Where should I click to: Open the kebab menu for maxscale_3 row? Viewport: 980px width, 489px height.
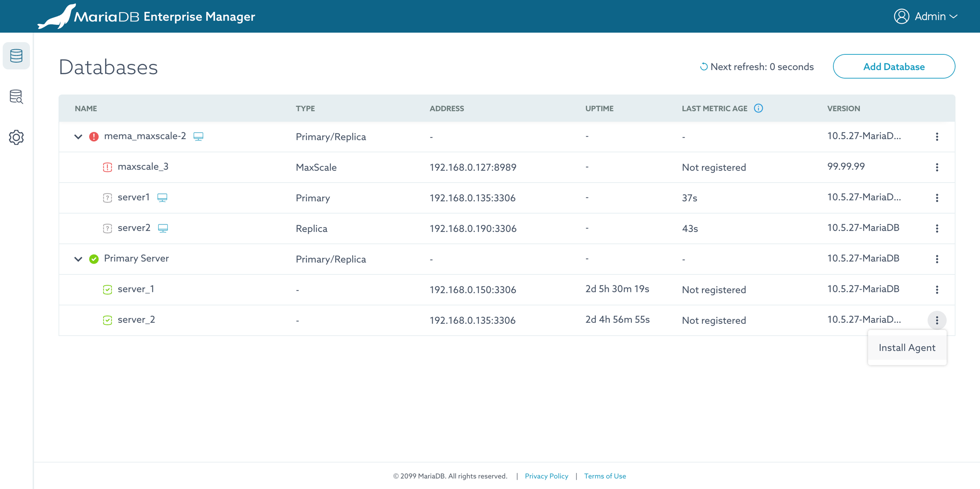pyautogui.click(x=937, y=167)
